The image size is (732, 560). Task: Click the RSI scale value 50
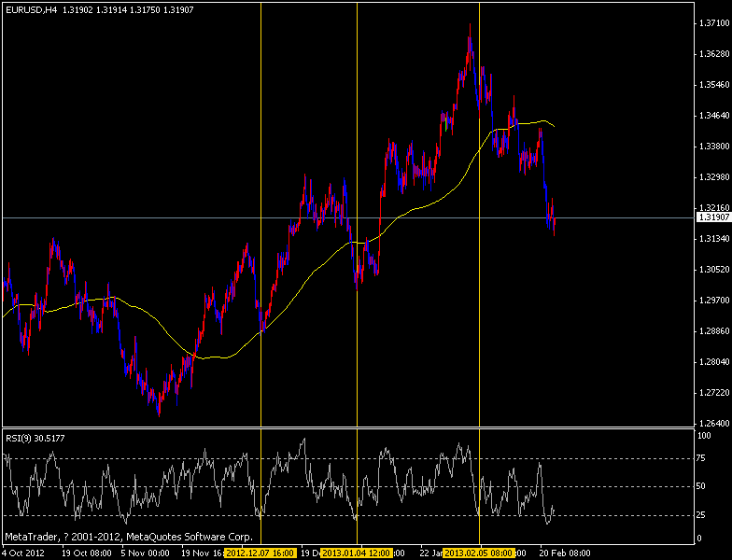point(702,486)
